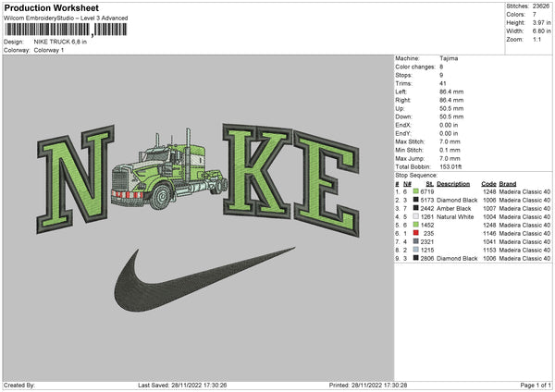Click the green swatch beside stitch count 6719
This screenshot has width=555, height=392.
(415, 191)
